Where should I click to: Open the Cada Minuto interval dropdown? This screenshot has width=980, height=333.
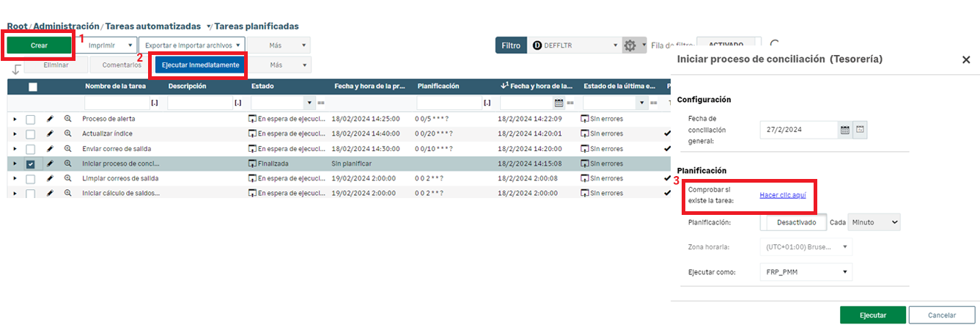click(x=874, y=222)
